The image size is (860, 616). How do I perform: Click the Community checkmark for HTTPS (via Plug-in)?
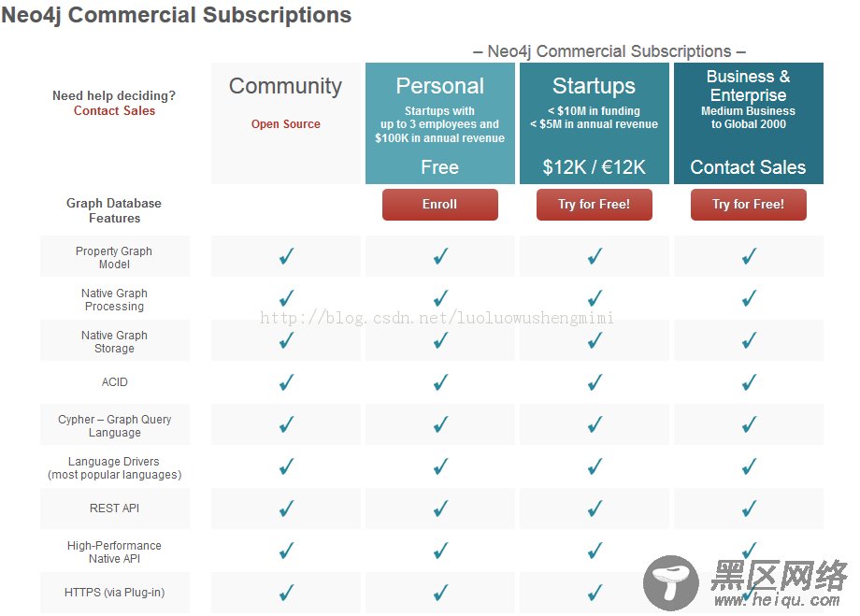[286, 593]
